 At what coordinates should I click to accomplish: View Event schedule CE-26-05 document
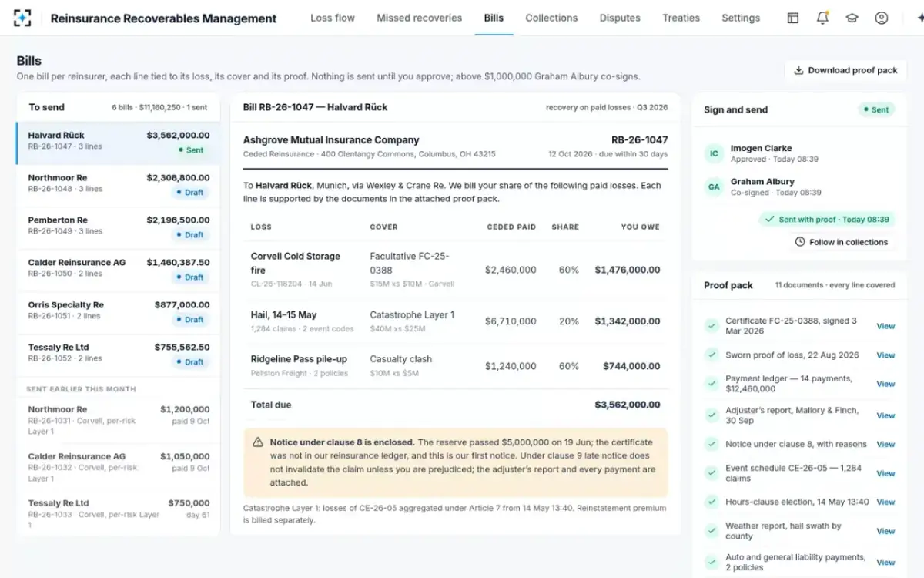[885, 473]
